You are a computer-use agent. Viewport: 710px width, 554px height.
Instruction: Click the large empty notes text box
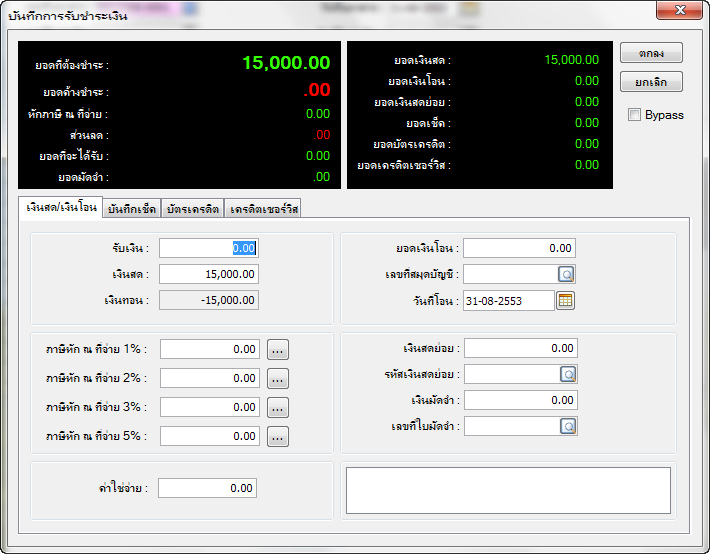tap(508, 491)
